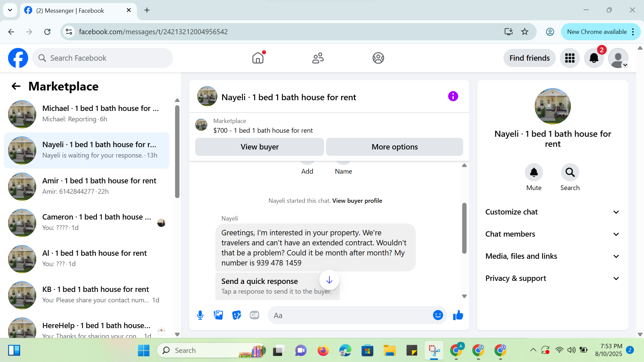Open the Friends tab in top navigation
This screenshot has width=644, height=362.
(318, 58)
